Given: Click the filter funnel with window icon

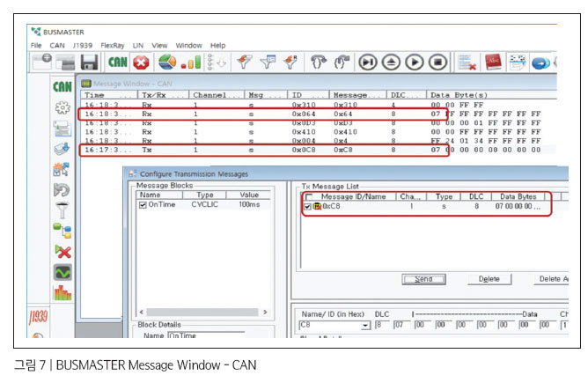Looking at the screenshot, I should 268,62.
